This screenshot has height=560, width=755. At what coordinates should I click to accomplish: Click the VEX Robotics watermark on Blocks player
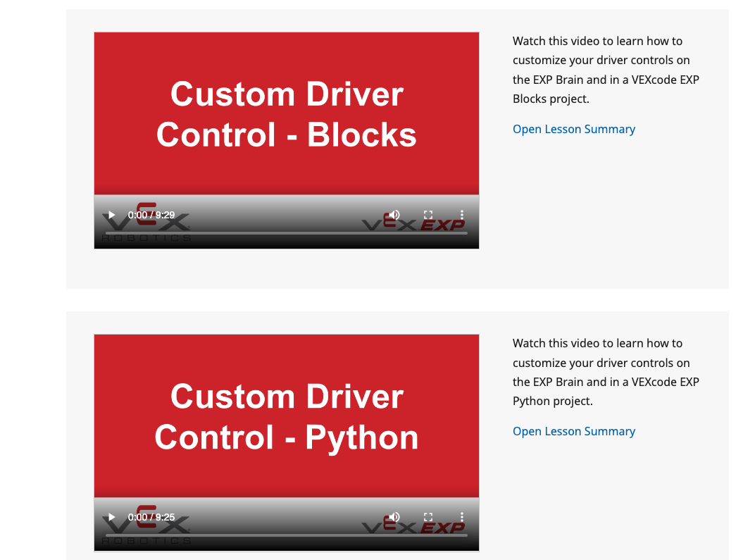pos(146,225)
